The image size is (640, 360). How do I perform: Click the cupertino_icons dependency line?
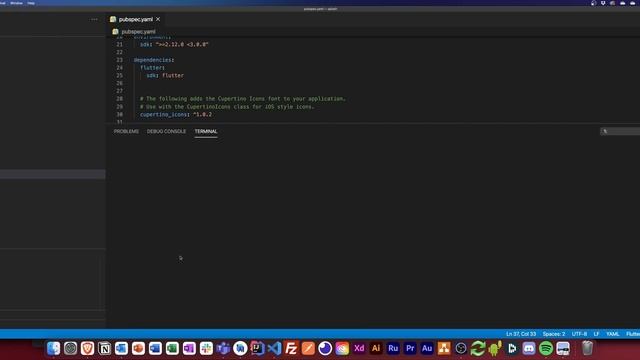pyautogui.click(x=176, y=114)
